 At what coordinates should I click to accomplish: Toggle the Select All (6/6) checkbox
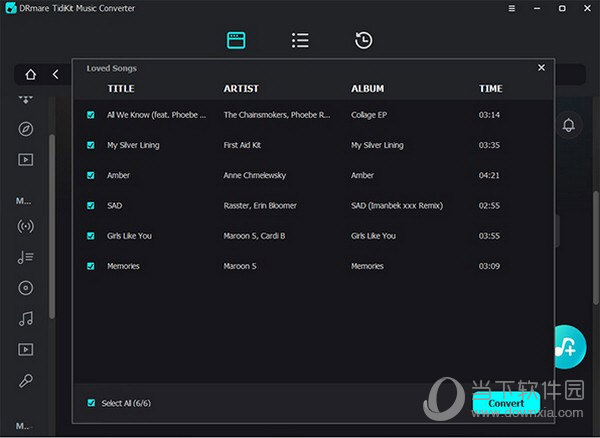click(x=91, y=403)
